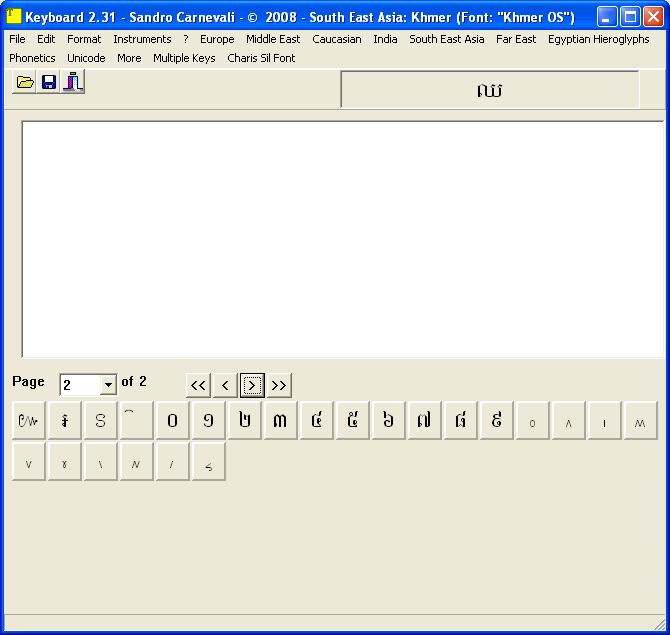Click the small N-shaped symbol key
Image resolution: width=670 pixels, height=635 pixels.
(x=136, y=462)
